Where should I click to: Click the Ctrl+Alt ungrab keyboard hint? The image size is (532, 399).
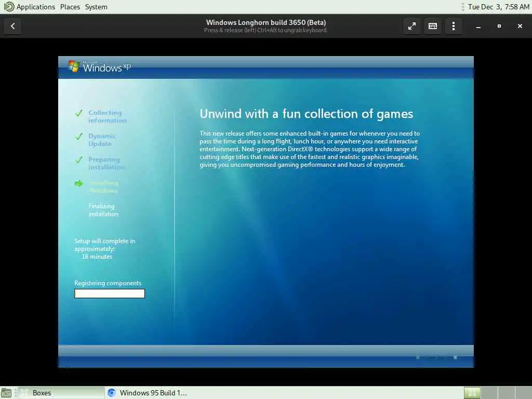pyautogui.click(x=265, y=30)
